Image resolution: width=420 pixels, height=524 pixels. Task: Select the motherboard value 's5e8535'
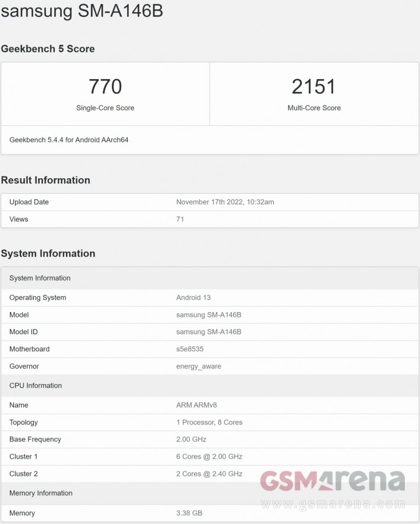pyautogui.click(x=190, y=349)
